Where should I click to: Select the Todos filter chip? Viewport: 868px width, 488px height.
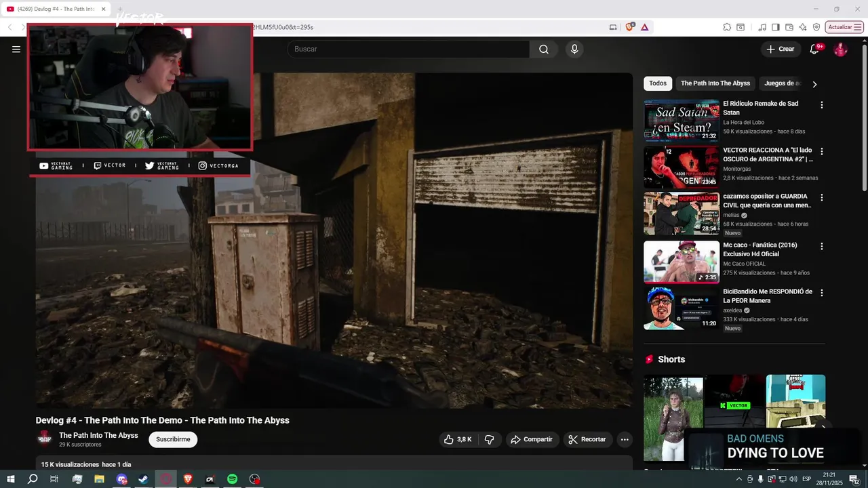coord(658,83)
